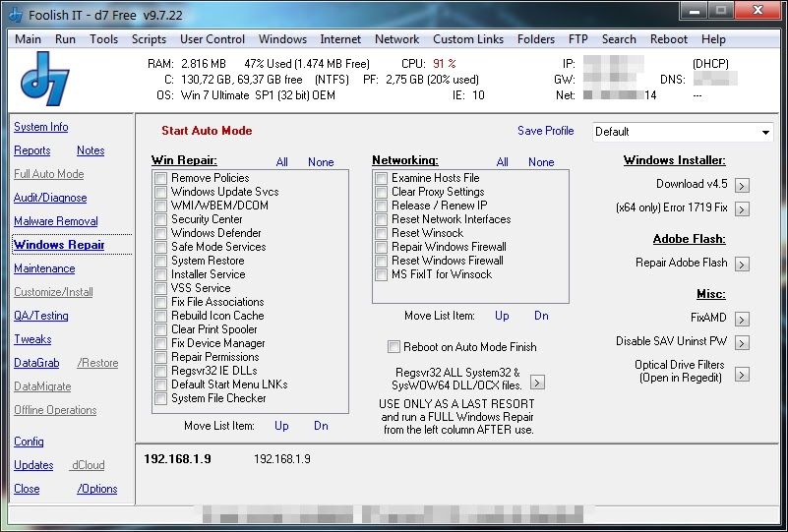Check Rebuild Icon Cache
The image size is (788, 532).
tap(160, 316)
